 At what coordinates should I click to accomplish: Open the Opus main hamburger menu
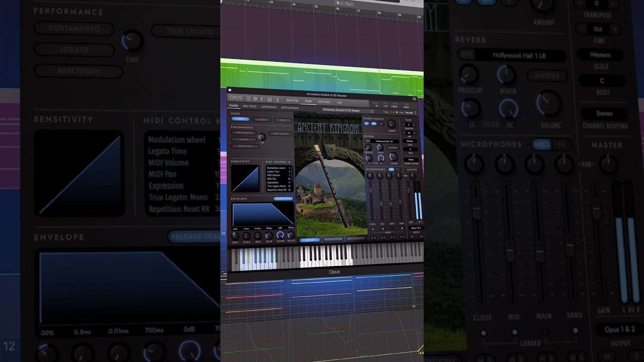248,99
